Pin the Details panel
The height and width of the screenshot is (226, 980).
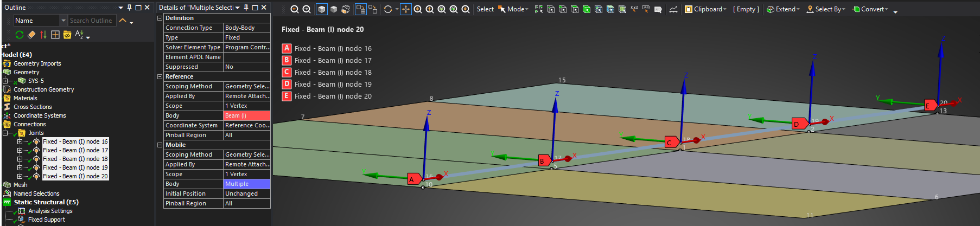tap(246, 8)
